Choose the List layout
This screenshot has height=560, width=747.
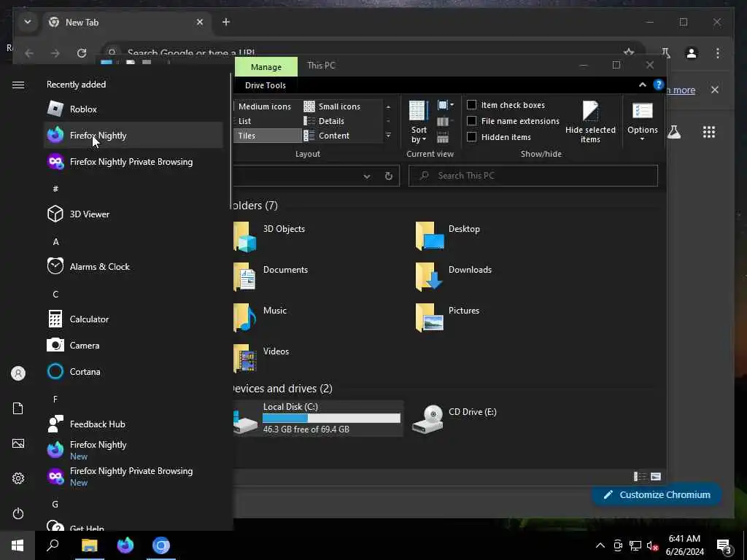click(245, 121)
